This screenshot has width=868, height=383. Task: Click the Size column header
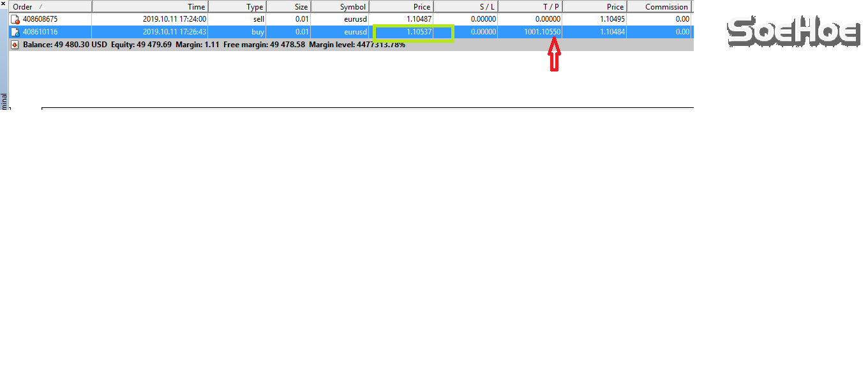coord(301,7)
